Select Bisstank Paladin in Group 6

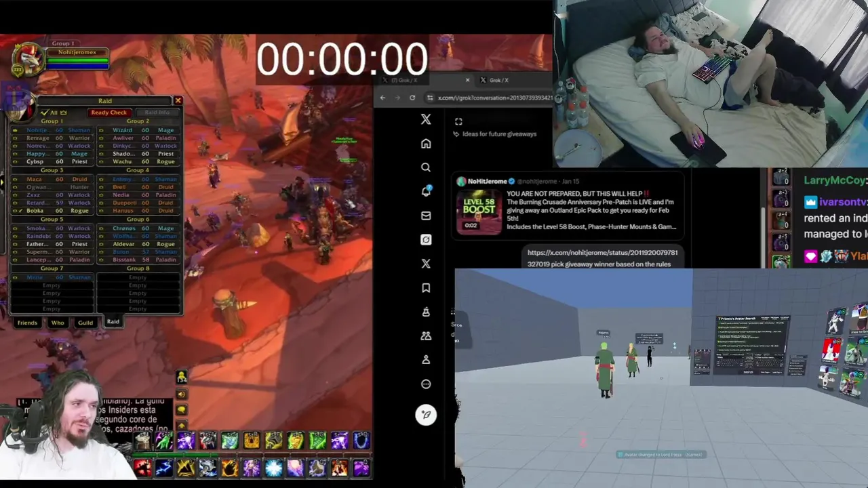(138, 260)
